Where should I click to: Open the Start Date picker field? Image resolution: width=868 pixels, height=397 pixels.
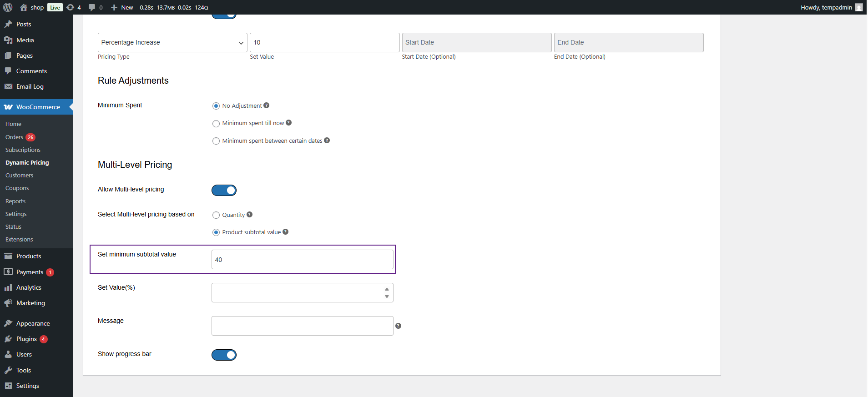[476, 42]
